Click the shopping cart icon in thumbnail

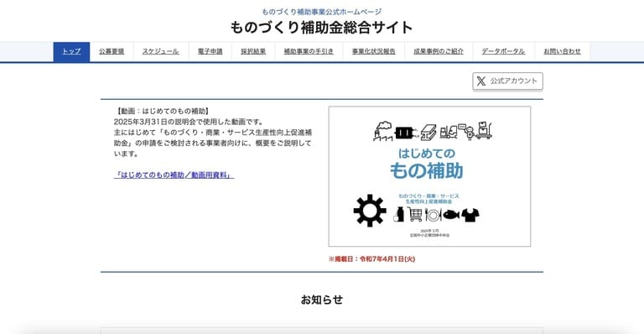(415, 214)
